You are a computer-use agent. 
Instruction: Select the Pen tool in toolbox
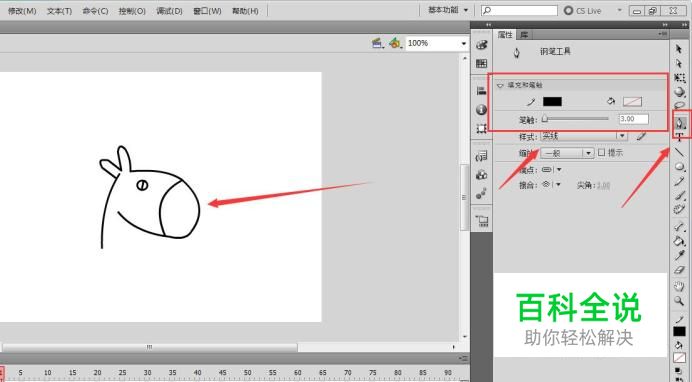click(680, 123)
